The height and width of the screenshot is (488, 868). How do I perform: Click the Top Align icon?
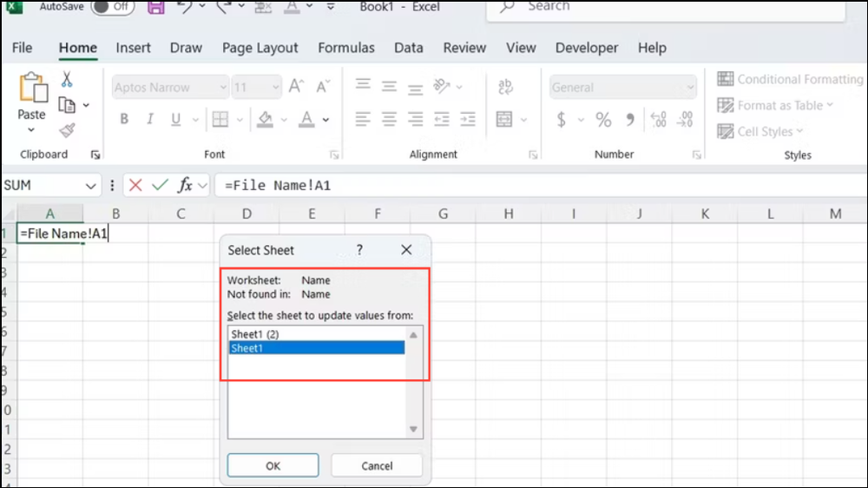363,85
